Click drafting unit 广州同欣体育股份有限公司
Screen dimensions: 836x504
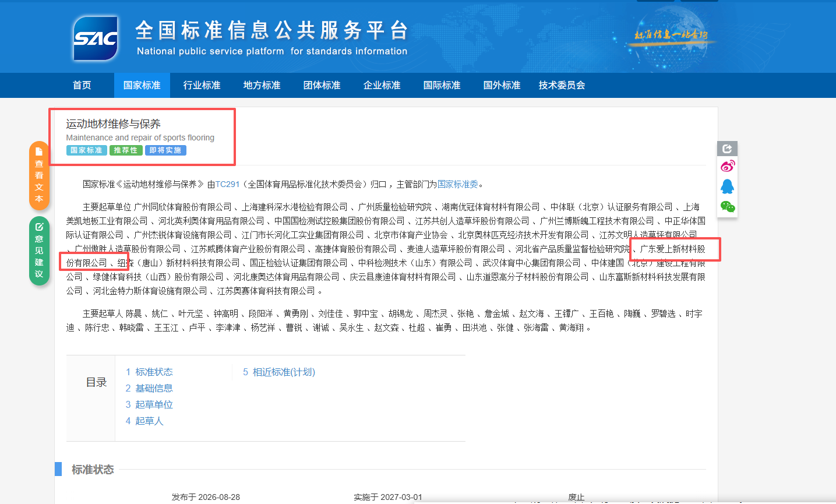[183, 207]
